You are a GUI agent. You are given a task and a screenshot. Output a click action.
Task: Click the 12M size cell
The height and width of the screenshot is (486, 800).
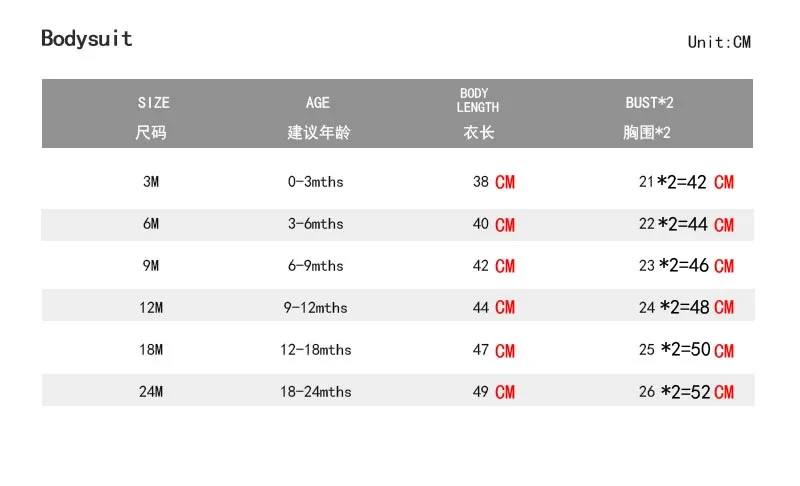click(151, 308)
